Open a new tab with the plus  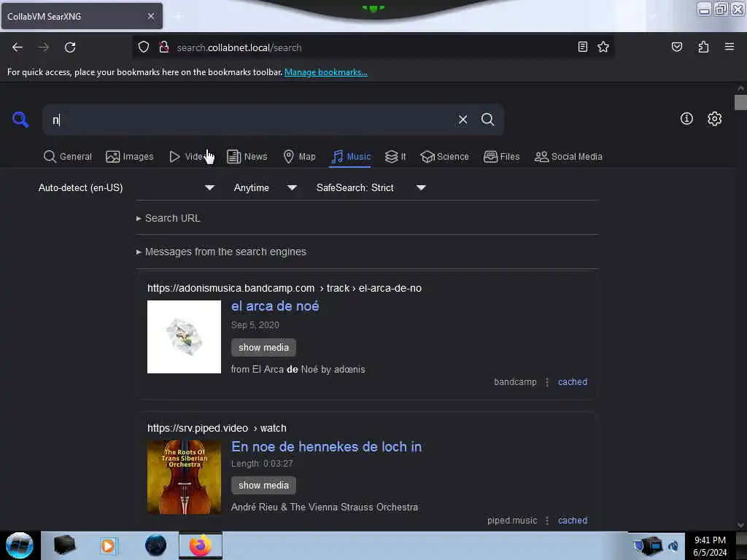point(179,16)
